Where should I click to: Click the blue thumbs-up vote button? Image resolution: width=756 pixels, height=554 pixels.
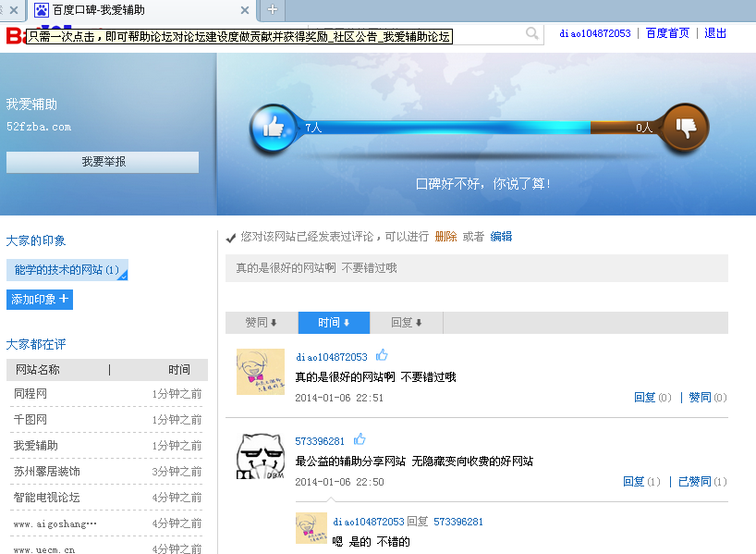(274, 128)
